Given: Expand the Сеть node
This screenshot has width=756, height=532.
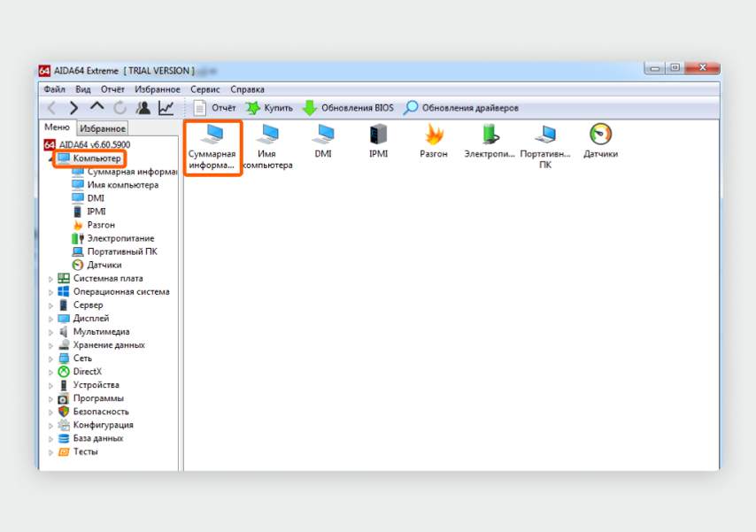Looking at the screenshot, I should pos(50,359).
